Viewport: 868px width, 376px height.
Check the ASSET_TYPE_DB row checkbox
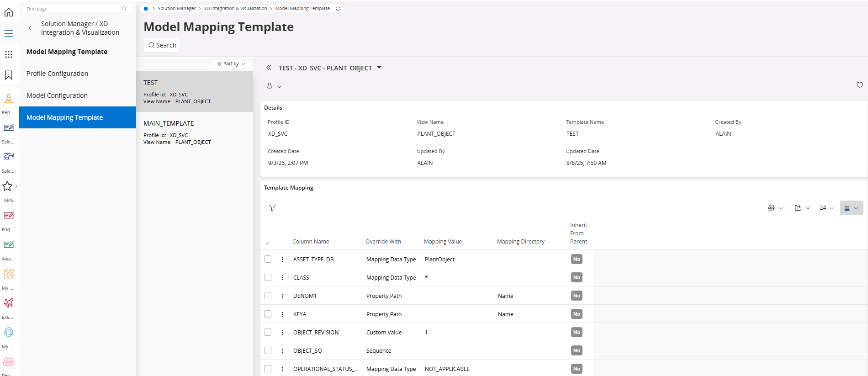(268, 259)
